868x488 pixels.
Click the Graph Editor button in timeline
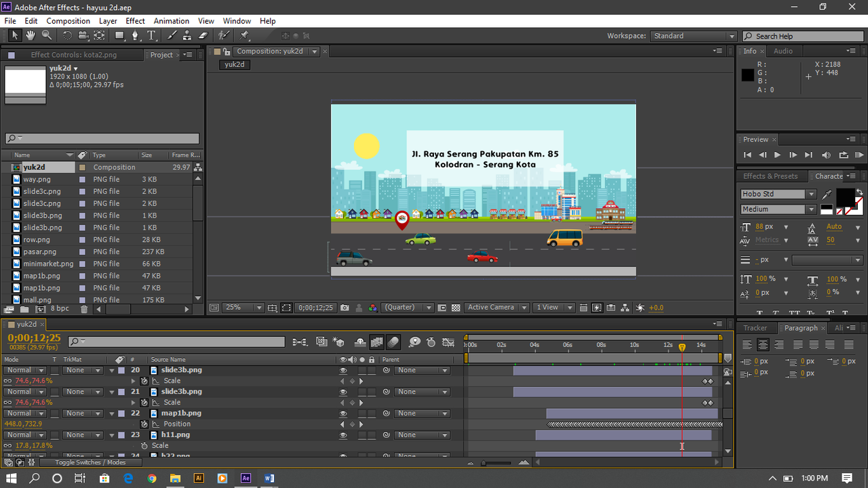(x=448, y=342)
